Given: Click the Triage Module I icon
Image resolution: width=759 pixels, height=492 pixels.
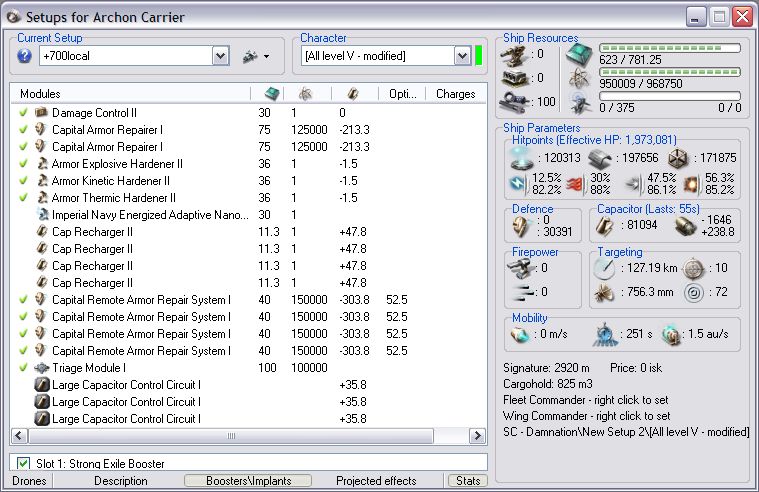Looking at the screenshot, I should [x=41, y=368].
